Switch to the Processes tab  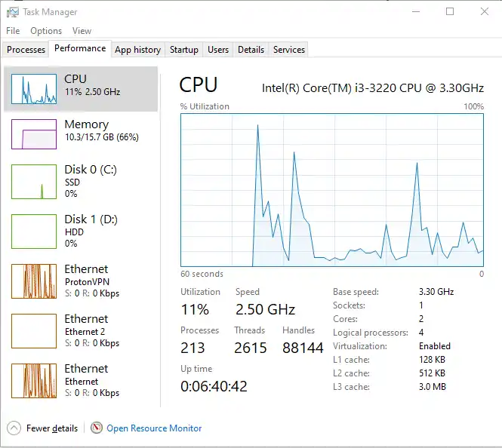pyautogui.click(x=26, y=50)
